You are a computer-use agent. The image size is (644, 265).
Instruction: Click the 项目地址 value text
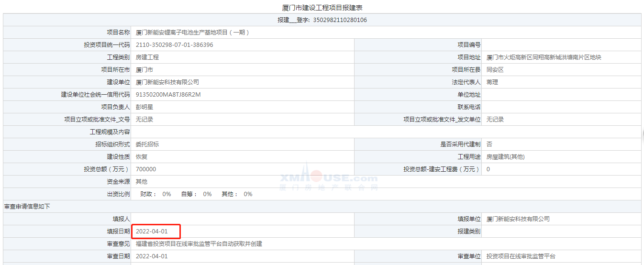coord(544,57)
